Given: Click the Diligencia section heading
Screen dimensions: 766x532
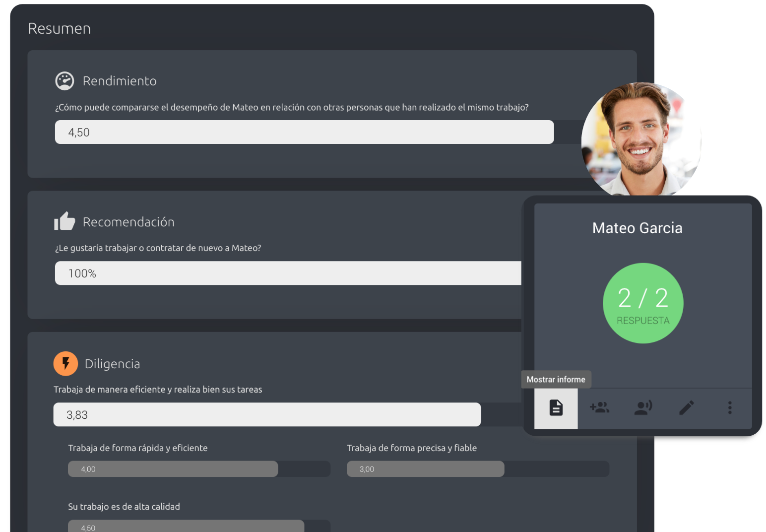Looking at the screenshot, I should pos(112,364).
